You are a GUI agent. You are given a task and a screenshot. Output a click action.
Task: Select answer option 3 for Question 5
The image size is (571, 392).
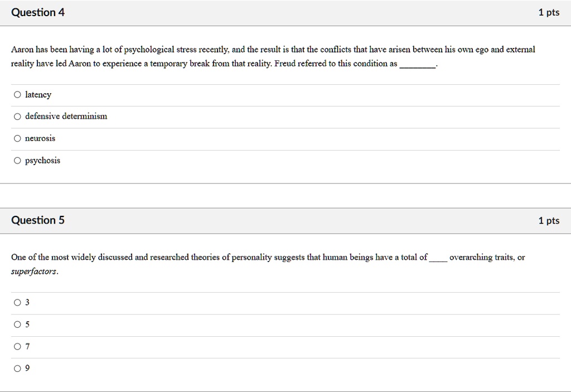17,302
